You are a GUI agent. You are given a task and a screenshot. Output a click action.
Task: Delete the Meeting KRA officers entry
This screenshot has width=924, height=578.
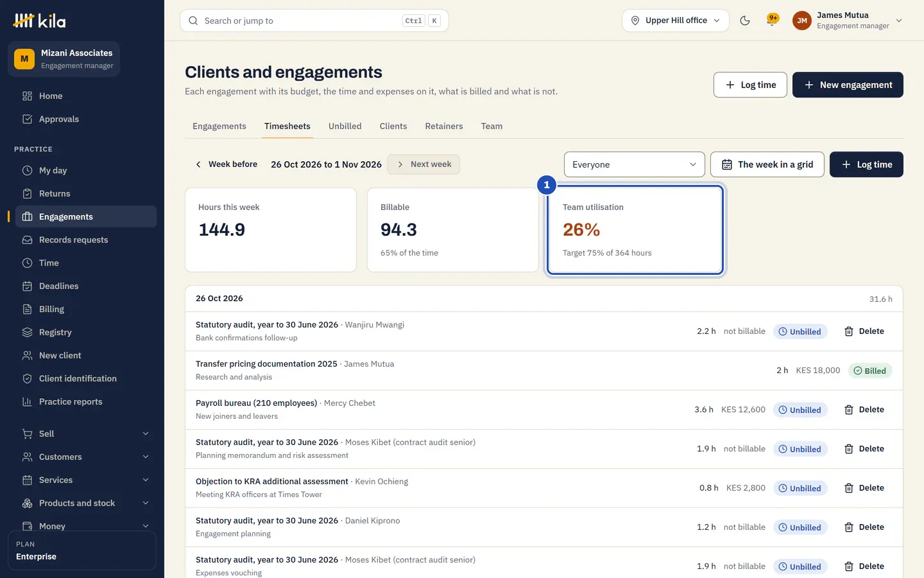(x=864, y=488)
